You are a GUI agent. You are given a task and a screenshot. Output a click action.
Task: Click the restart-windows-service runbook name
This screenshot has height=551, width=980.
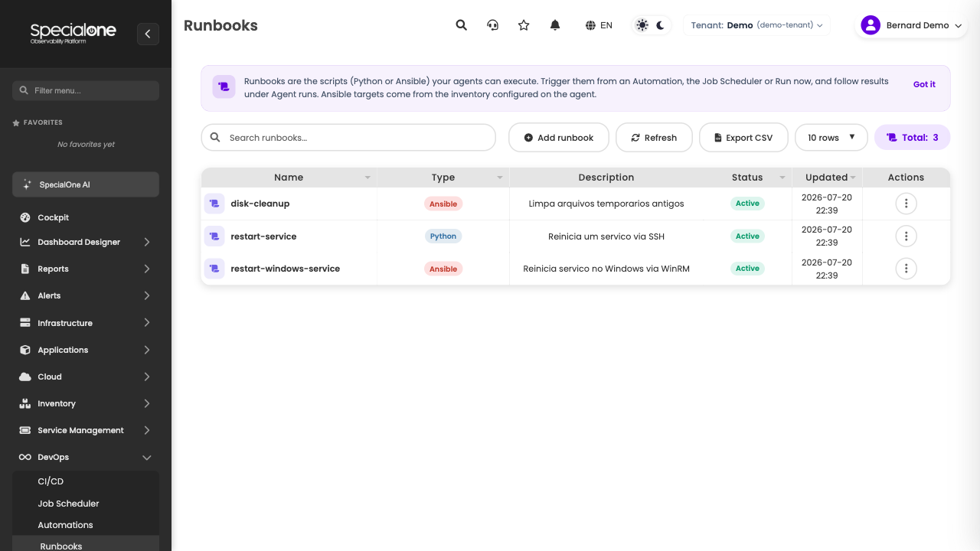point(286,269)
